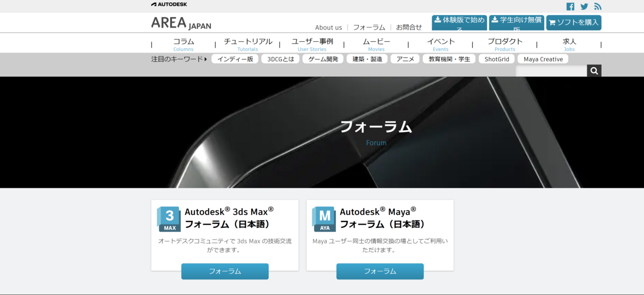Click the フォーラム hero banner title
644x295 pixels.
coord(376,127)
